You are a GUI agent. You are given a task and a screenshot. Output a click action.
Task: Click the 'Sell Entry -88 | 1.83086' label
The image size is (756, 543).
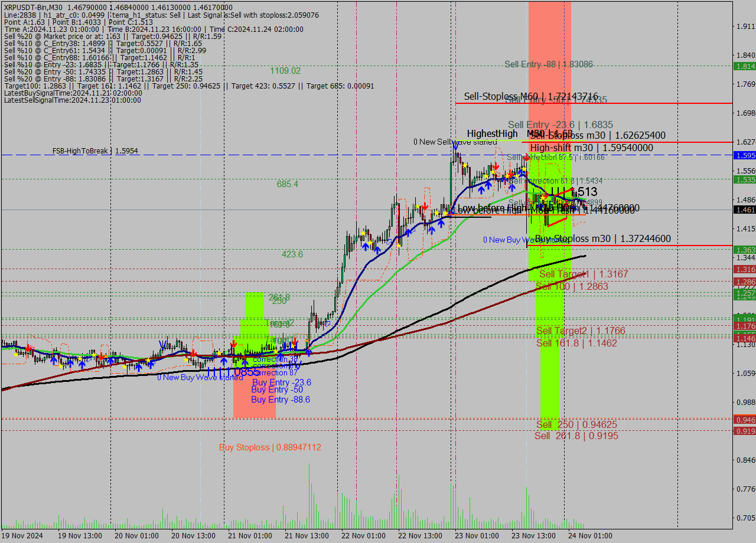[549, 64]
